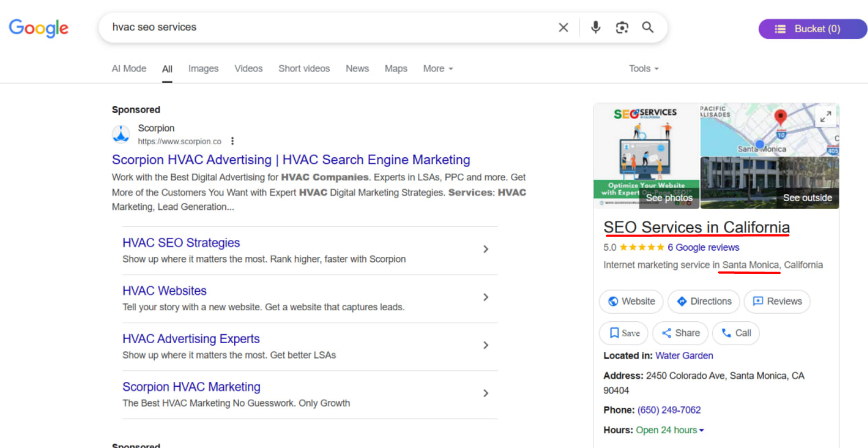Open Scorpion HVAC Marketing sitelink
This screenshot has height=448, width=868.
coord(191,387)
